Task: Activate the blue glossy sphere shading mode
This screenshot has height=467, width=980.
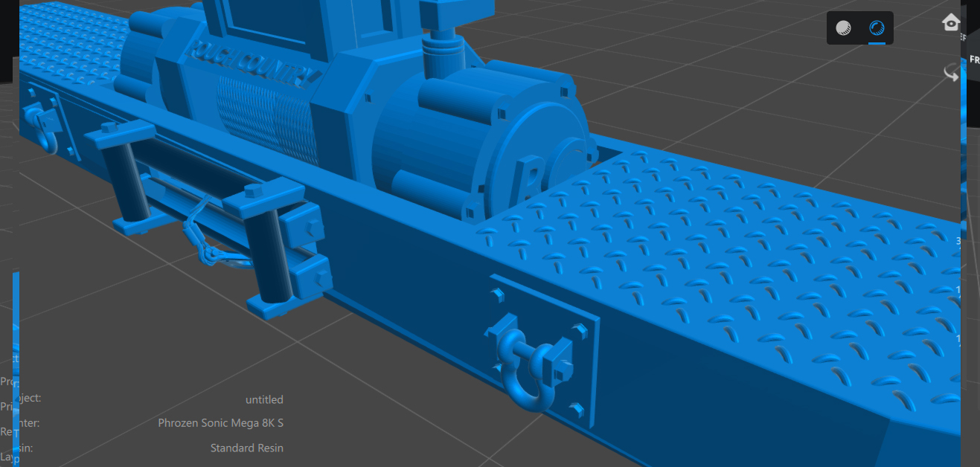Action: [877, 28]
